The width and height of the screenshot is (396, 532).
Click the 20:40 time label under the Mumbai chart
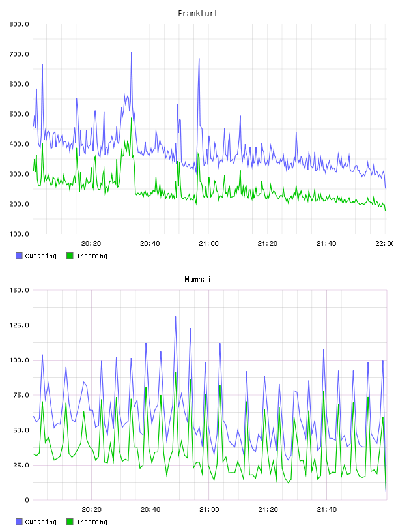pyautogui.click(x=150, y=510)
